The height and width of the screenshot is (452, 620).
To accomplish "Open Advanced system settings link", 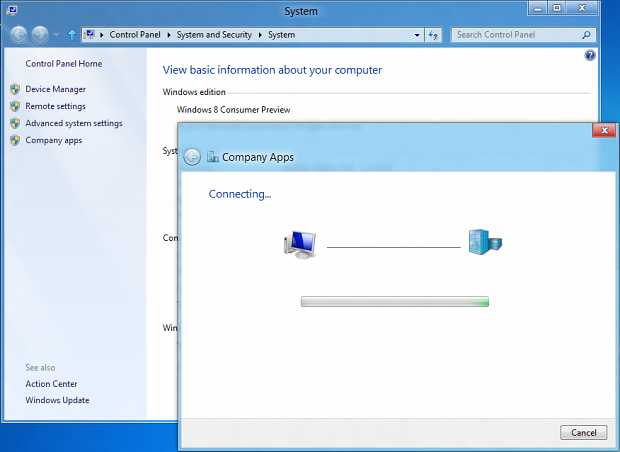I will point(74,123).
